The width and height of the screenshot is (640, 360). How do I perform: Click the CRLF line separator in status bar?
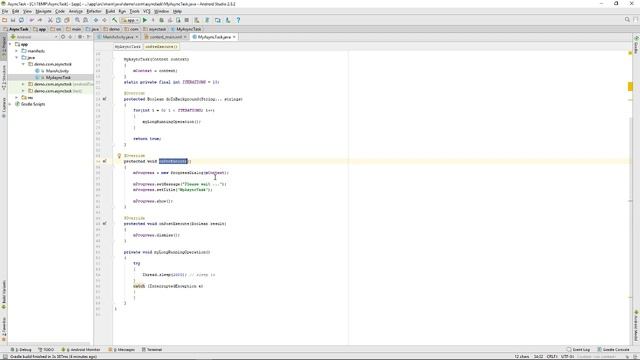coord(552,357)
